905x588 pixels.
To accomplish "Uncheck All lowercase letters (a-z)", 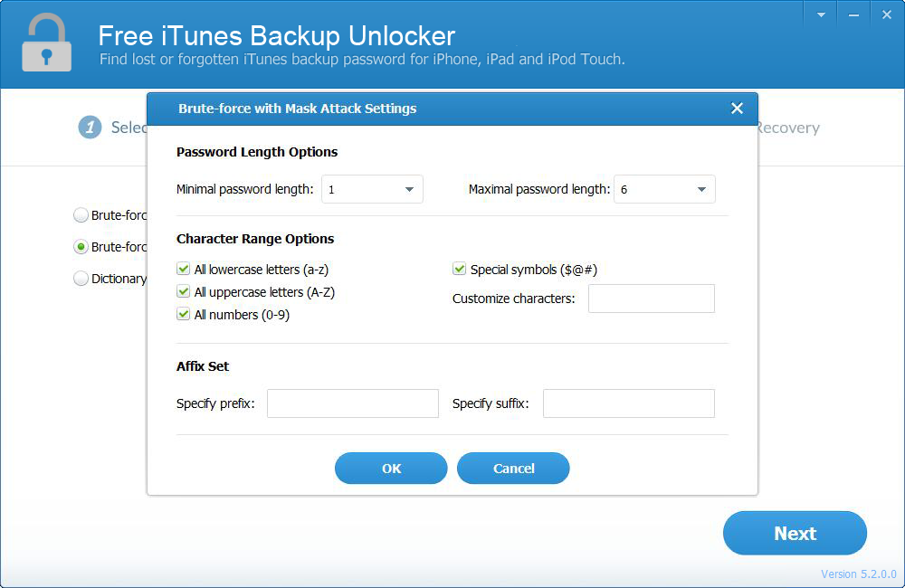I will coord(184,270).
